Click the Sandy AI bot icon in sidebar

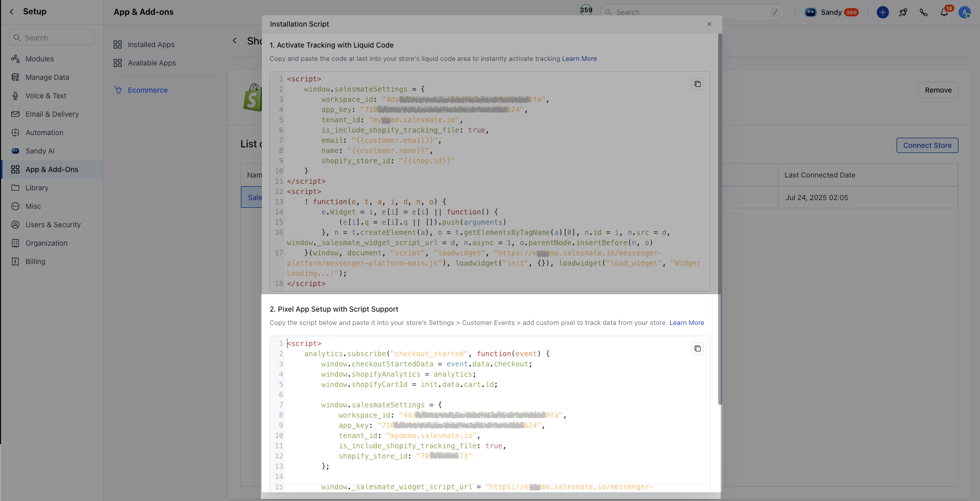pyautogui.click(x=15, y=151)
